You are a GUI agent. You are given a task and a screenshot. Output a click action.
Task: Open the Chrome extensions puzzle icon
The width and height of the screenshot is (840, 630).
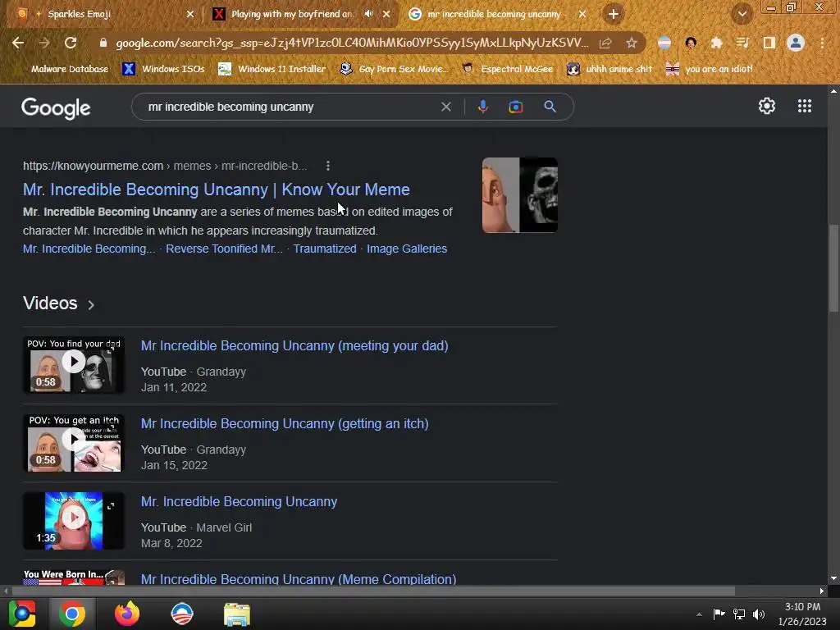click(716, 43)
